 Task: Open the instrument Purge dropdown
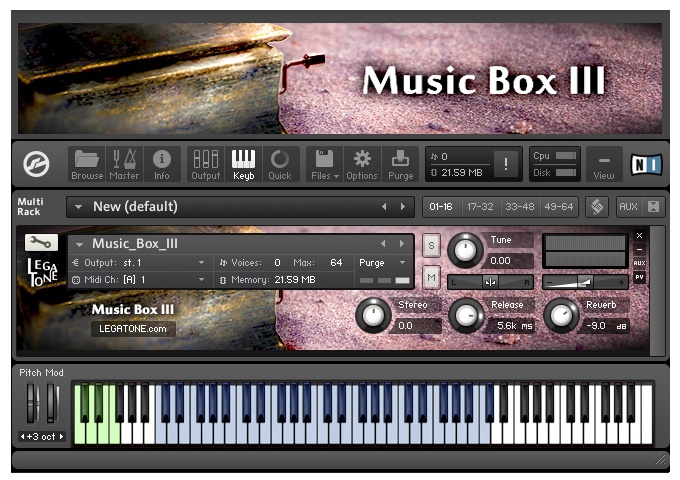point(382,263)
